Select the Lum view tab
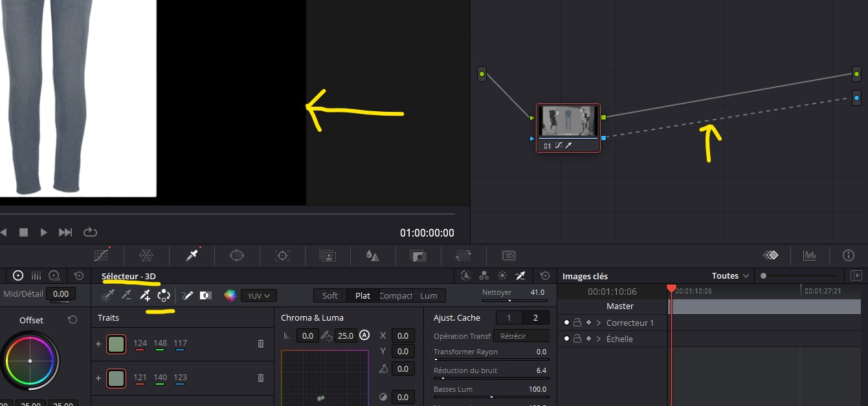 pyautogui.click(x=428, y=295)
